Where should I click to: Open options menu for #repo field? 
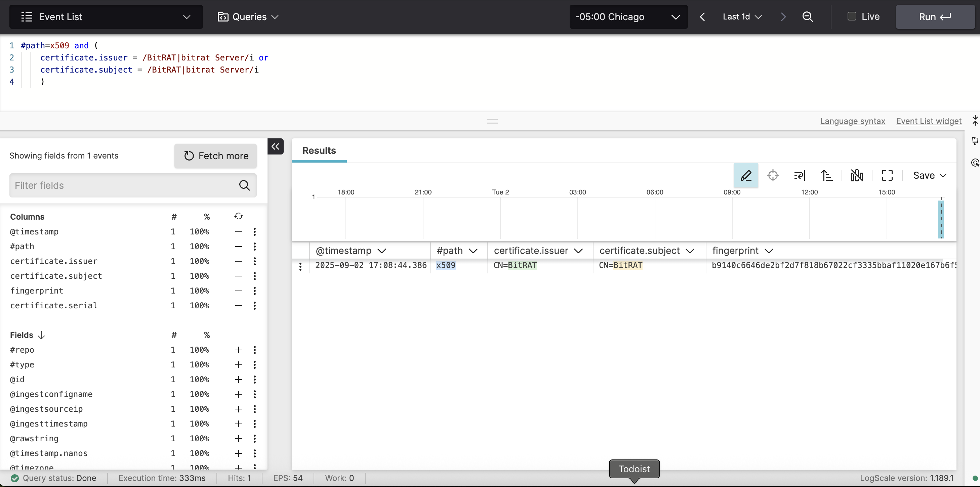pos(254,350)
